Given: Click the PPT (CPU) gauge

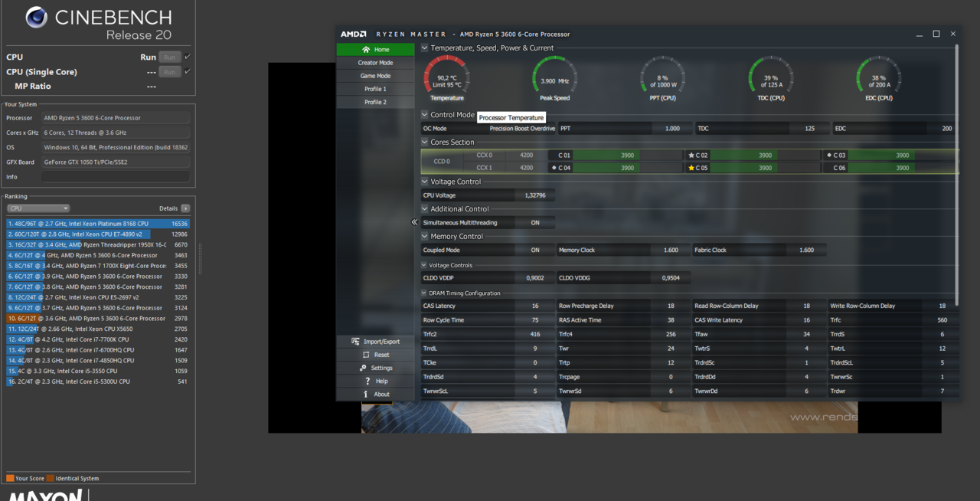Looking at the screenshot, I should [662, 78].
